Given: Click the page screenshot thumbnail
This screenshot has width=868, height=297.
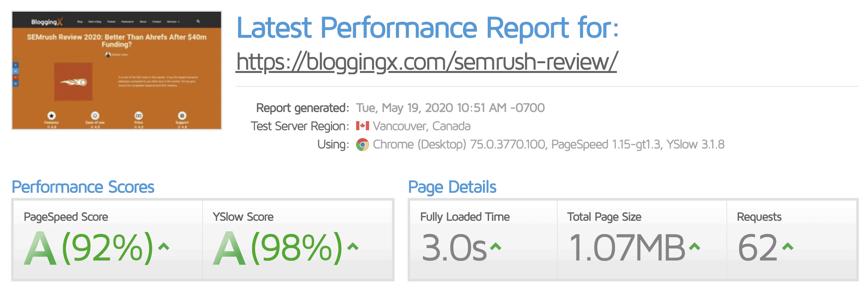Looking at the screenshot, I should tap(117, 70).
